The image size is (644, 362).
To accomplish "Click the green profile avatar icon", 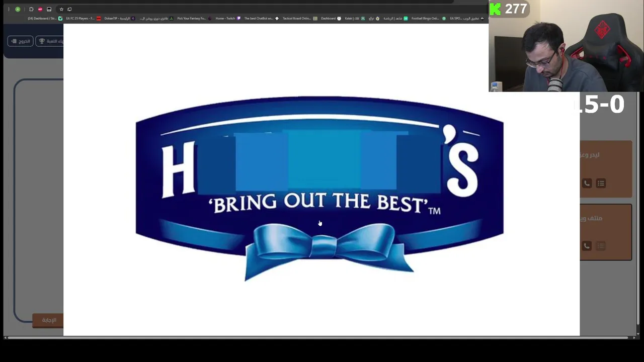I will [18, 9].
